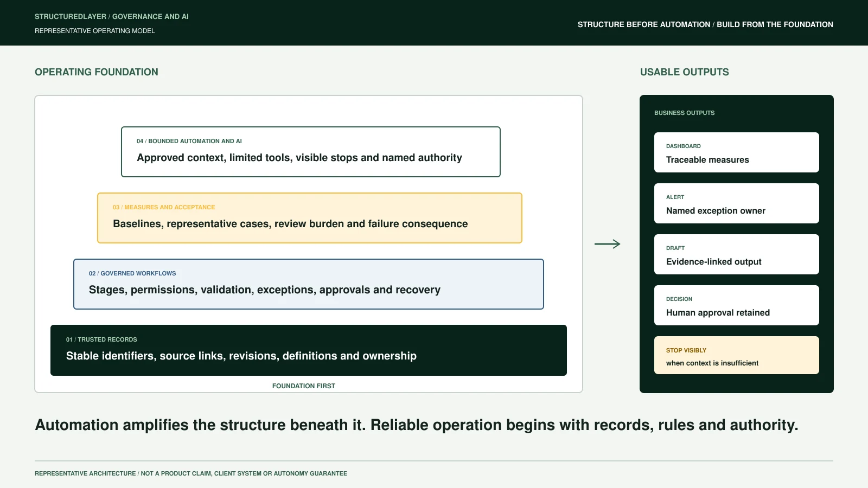Click 'Stable identifiers, source links' layer text
Viewport: 868px width, 488px height.
pyautogui.click(x=241, y=356)
